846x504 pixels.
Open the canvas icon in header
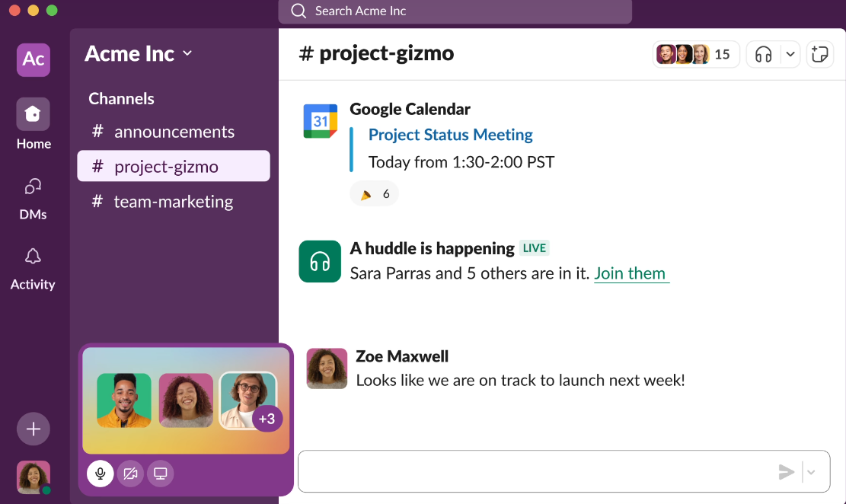point(819,55)
